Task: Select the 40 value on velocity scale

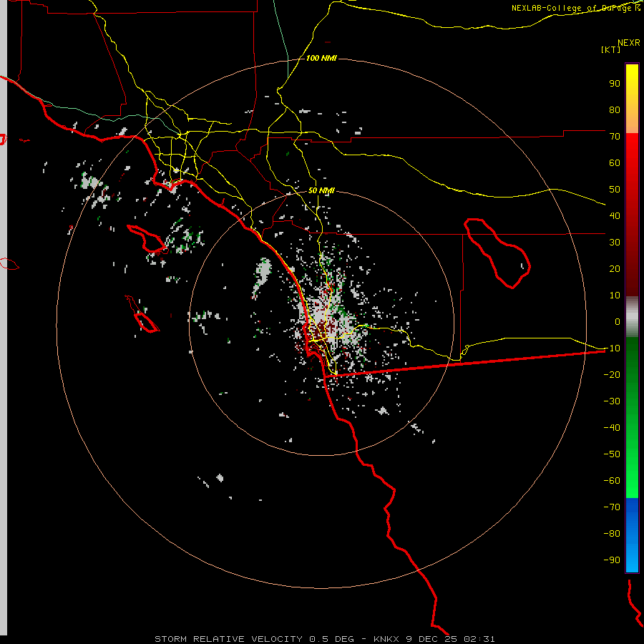Action: pyautogui.click(x=615, y=215)
